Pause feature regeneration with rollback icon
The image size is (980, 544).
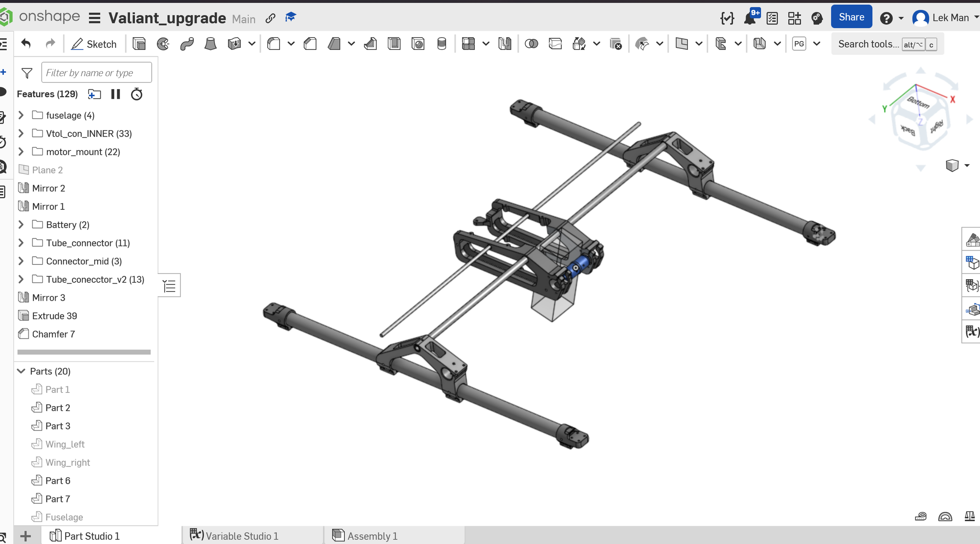[115, 94]
